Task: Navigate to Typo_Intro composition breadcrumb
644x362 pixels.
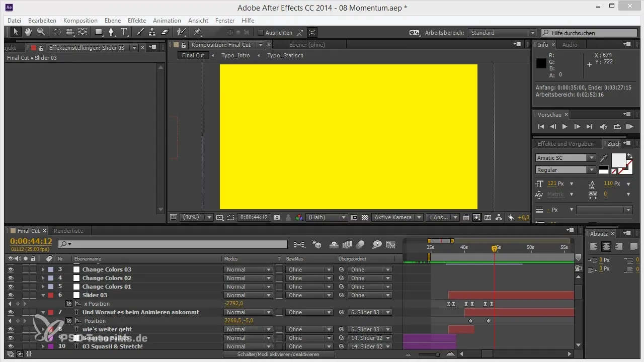Action: click(x=235, y=55)
